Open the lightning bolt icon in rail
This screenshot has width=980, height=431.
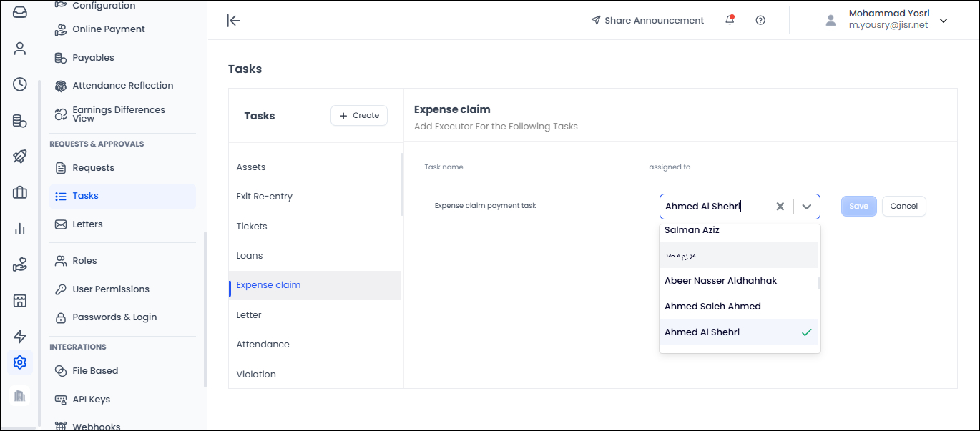pos(20,336)
